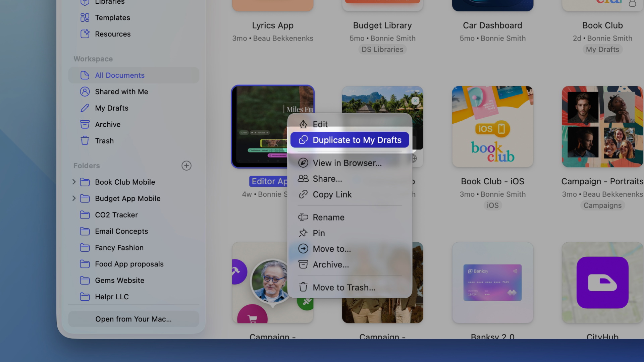
Task: Open Shared with Me section
Action: click(x=133, y=92)
